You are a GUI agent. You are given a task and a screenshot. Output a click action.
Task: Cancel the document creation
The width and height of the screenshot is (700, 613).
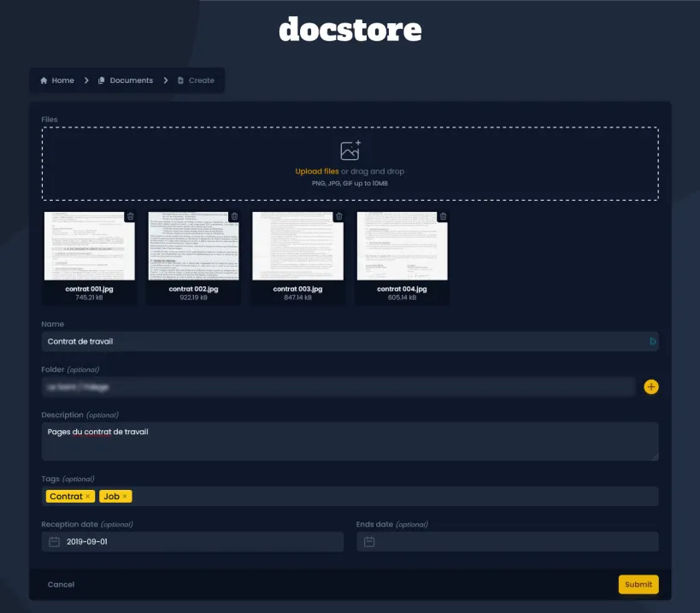pyautogui.click(x=60, y=584)
